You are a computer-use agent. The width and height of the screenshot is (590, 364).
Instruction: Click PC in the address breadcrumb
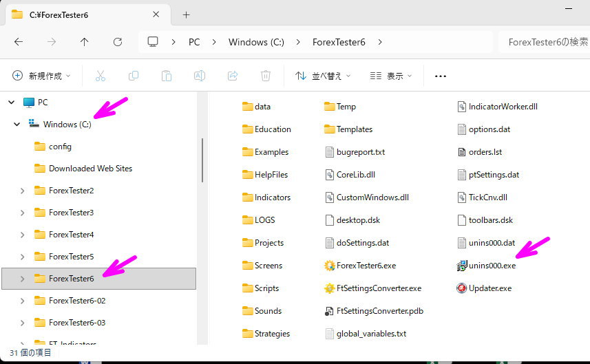click(194, 42)
